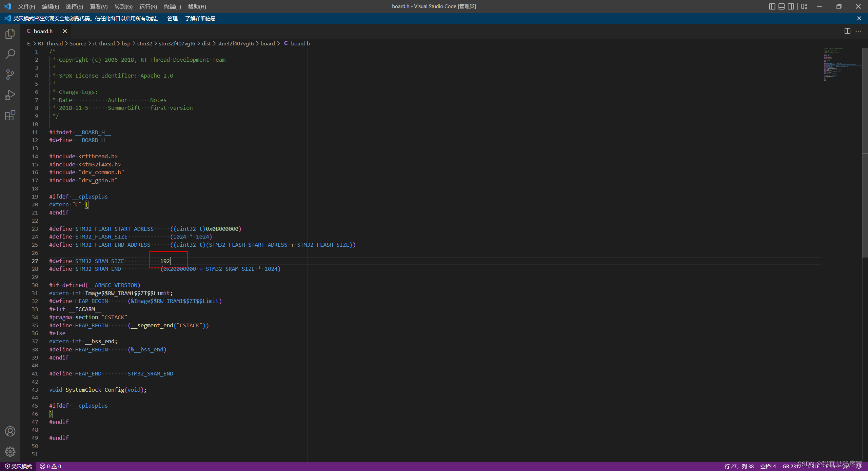Expand the E: drive breadcrumb
Viewport: 868px width, 471px height.
click(29, 43)
